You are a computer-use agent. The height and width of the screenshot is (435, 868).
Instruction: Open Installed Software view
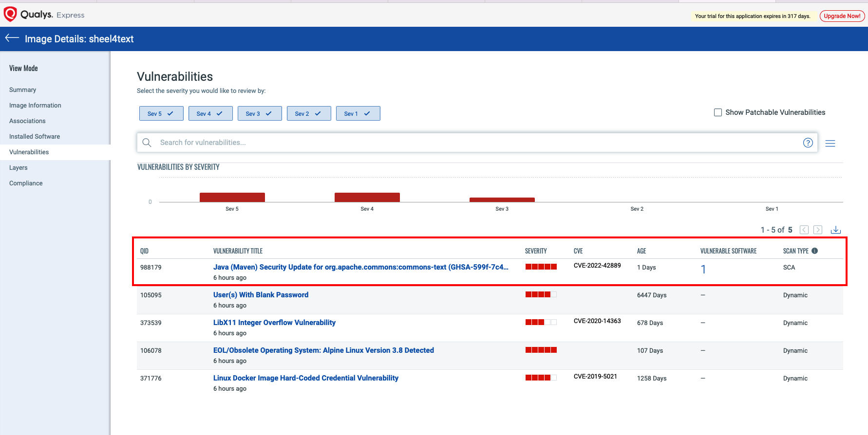[35, 137]
